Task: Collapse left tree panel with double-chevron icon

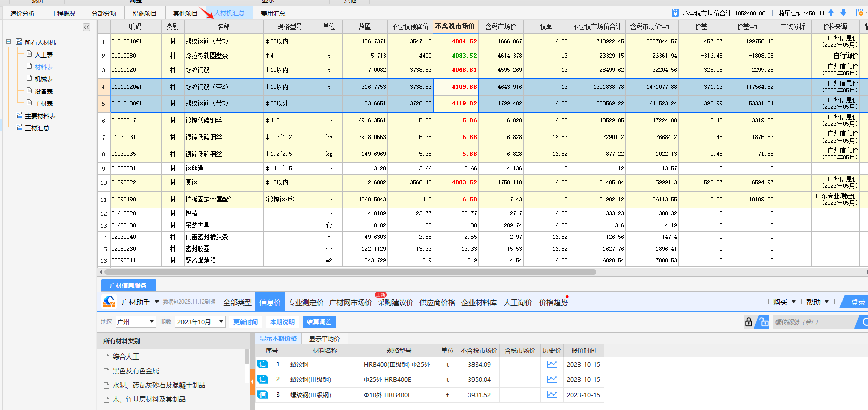Action: pyautogui.click(x=86, y=28)
